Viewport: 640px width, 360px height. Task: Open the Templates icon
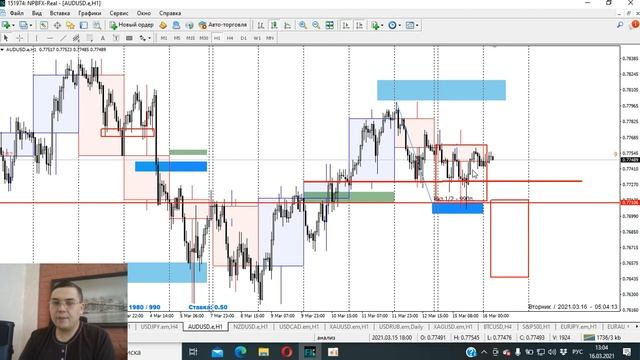409,25
